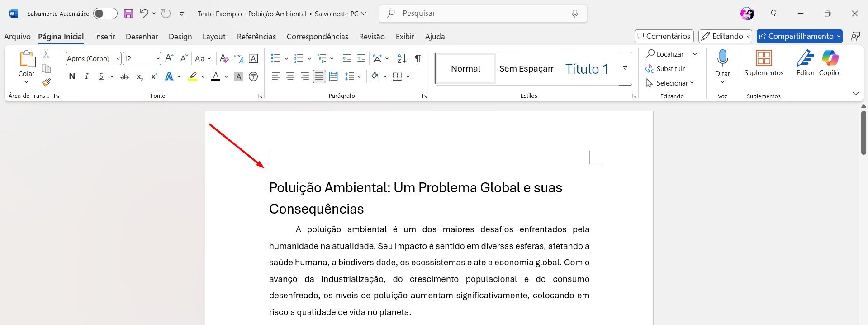Viewport: 868px width, 325px height.
Task: Click the Save disk icon in title bar
Action: [x=128, y=14]
